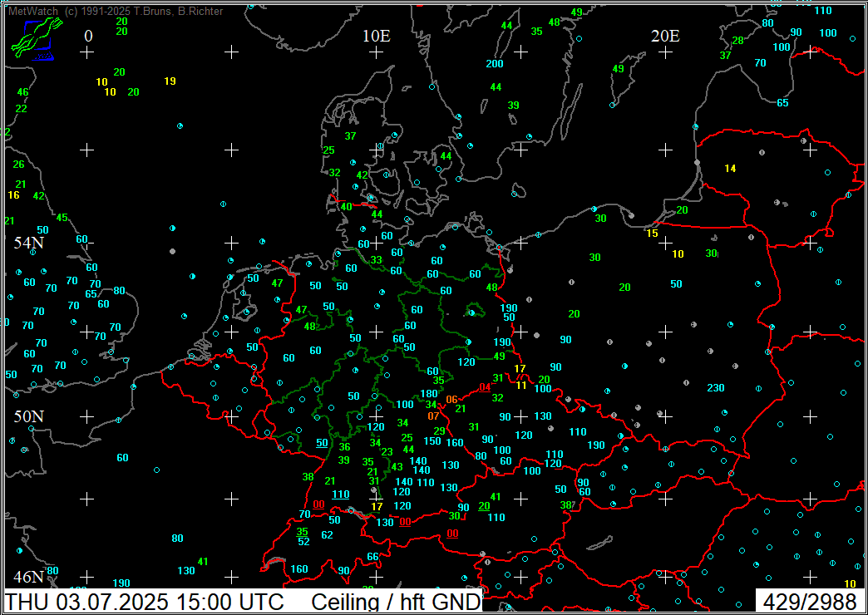The height and width of the screenshot is (615, 868).
Task: Select the yellow ceiling value 15
Action: pos(652,233)
